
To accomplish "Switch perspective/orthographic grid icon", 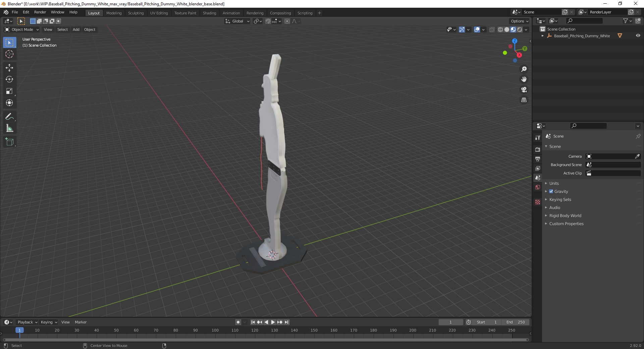I will [524, 100].
